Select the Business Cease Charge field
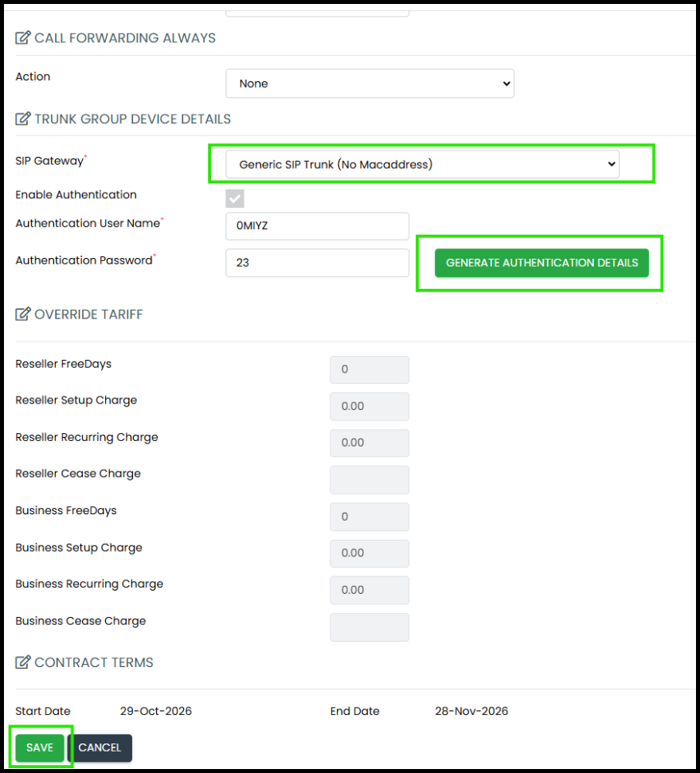Viewport: 700px width, 773px height. [370, 627]
